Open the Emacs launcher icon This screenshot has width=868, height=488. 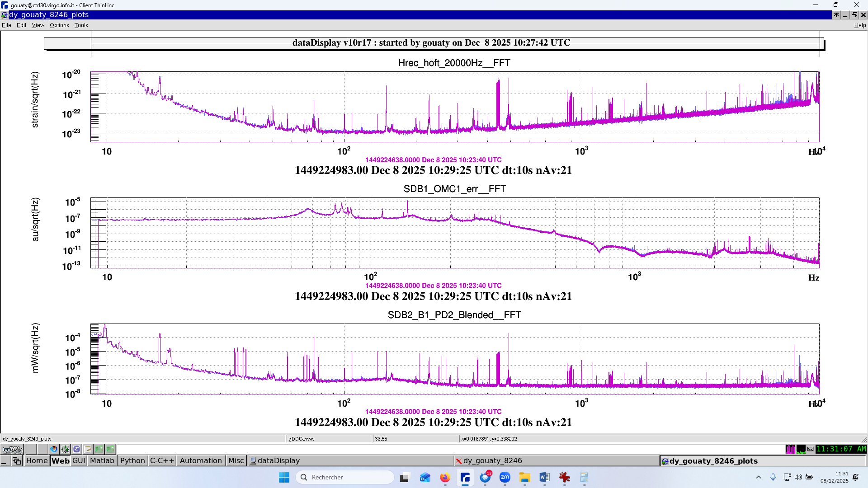click(x=76, y=449)
